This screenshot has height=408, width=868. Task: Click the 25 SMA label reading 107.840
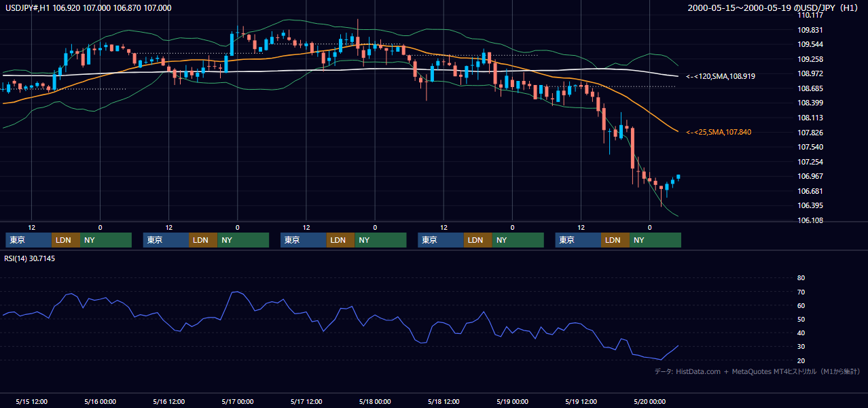[719, 132]
